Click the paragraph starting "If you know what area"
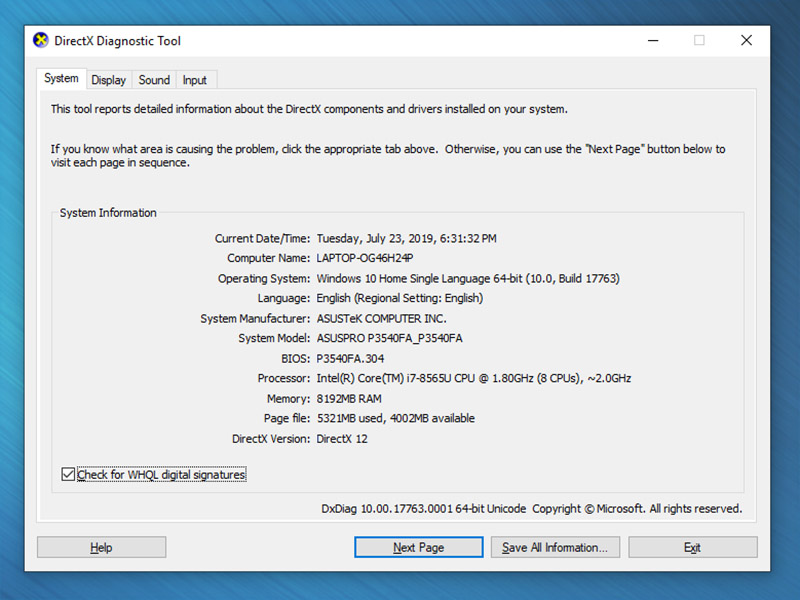 coord(388,156)
